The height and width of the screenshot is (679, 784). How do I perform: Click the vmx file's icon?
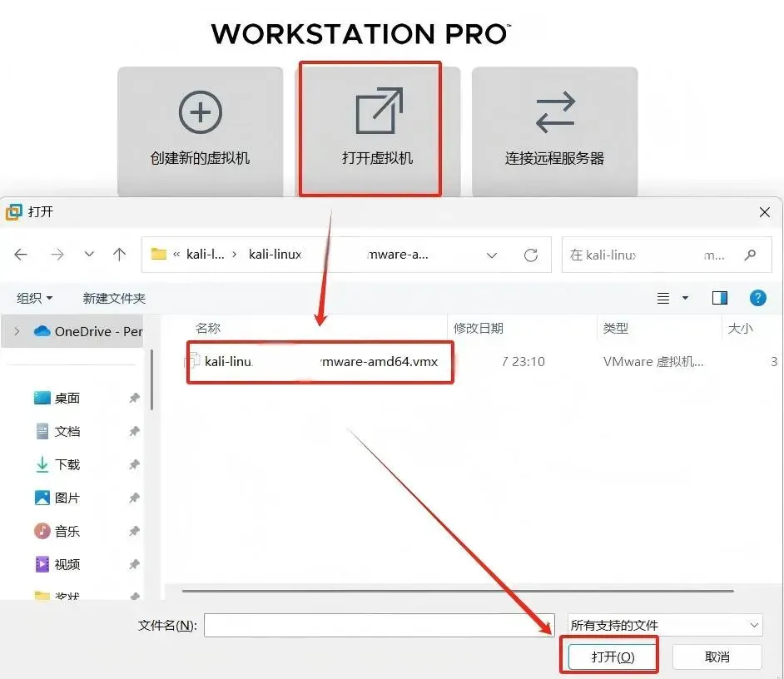click(192, 361)
